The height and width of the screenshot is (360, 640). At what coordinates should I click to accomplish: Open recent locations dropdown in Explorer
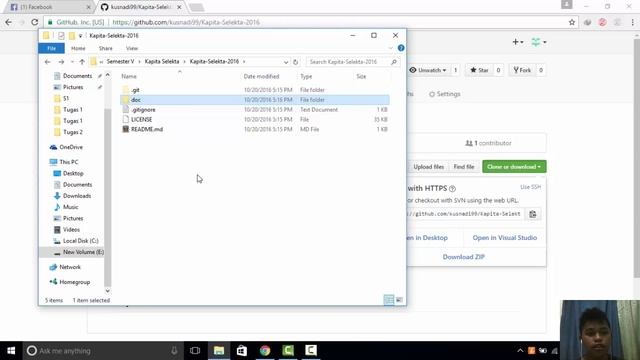(72, 62)
